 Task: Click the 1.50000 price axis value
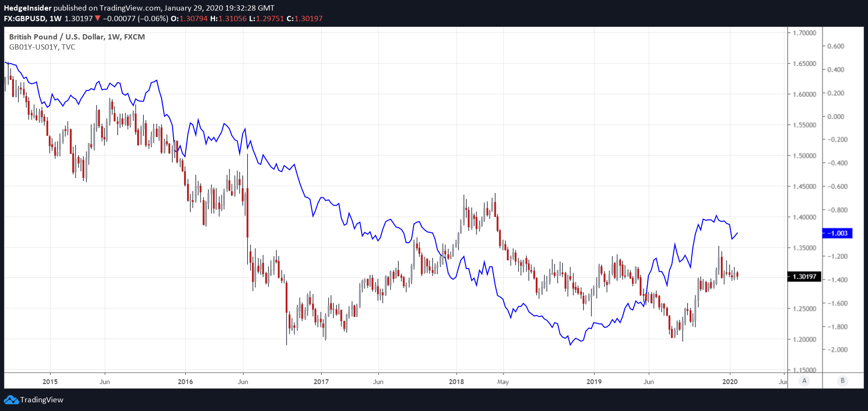pyautogui.click(x=805, y=156)
